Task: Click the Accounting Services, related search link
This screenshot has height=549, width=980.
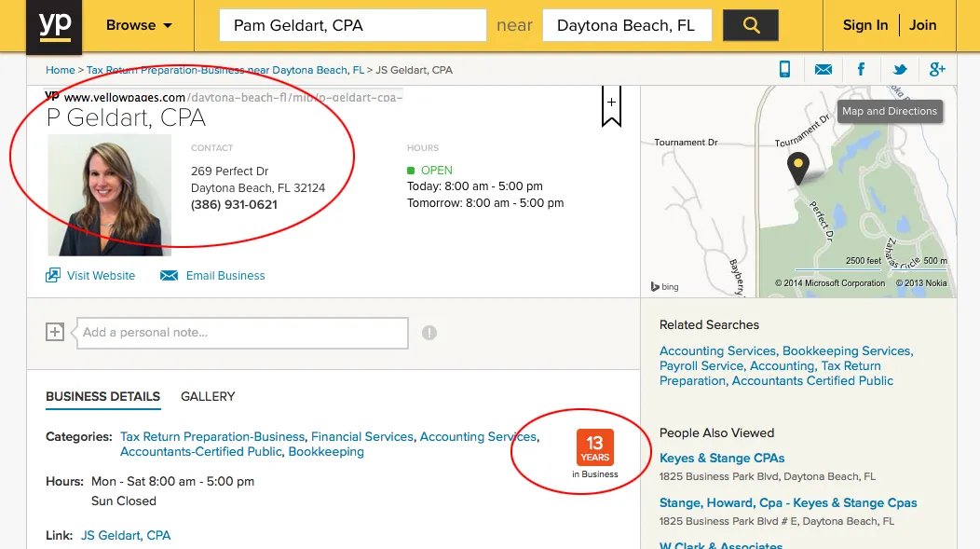Action: (x=718, y=350)
